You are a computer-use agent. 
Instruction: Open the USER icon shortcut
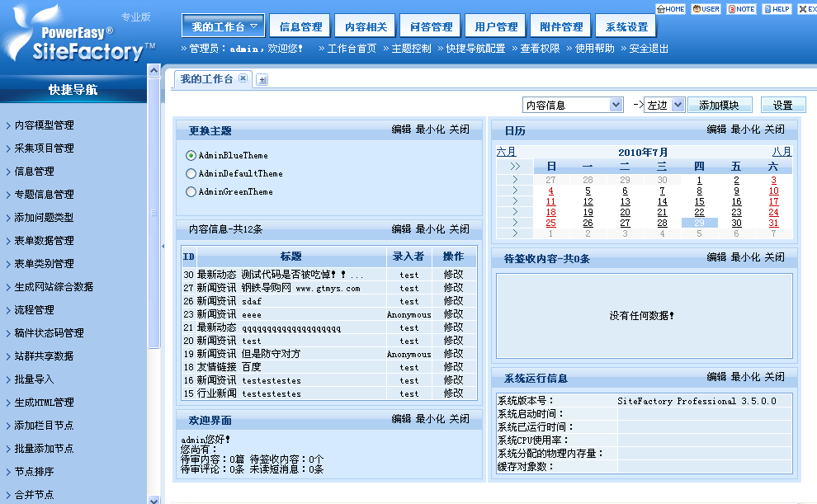(706, 9)
